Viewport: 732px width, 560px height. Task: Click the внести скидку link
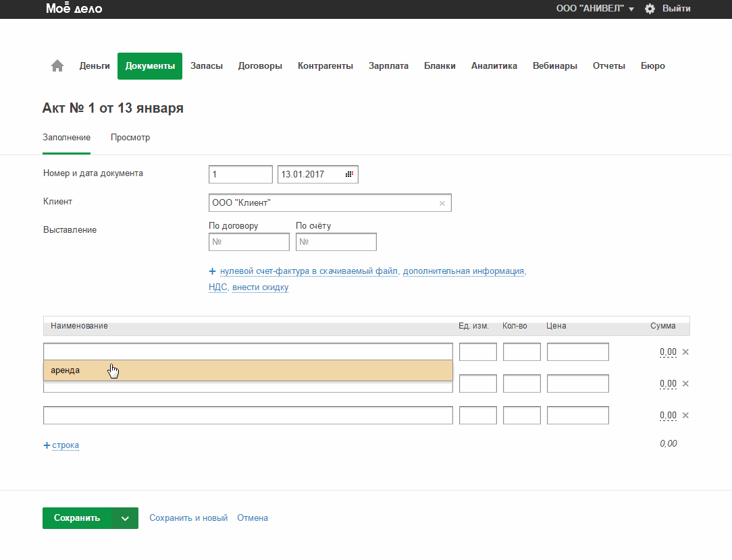pos(260,287)
